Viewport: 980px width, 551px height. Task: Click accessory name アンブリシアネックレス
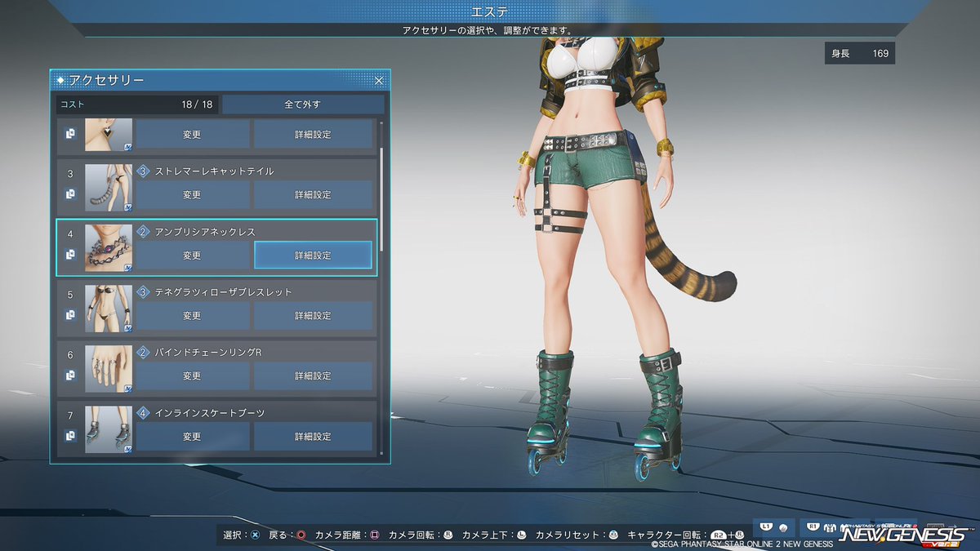(x=205, y=232)
